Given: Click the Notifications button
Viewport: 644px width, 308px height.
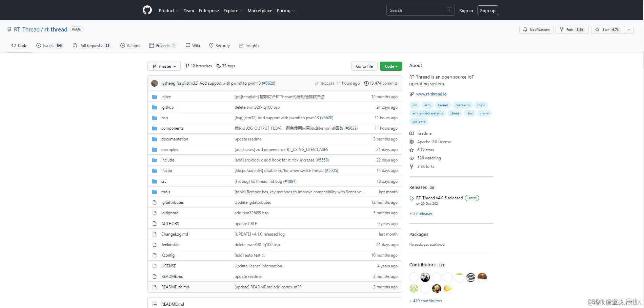Looking at the screenshot, I should point(536,30).
